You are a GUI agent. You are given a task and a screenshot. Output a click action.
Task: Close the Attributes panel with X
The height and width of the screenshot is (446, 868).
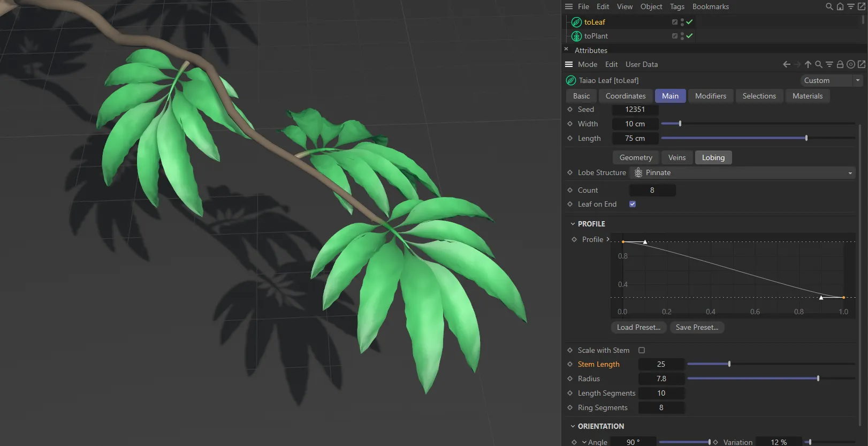click(566, 49)
